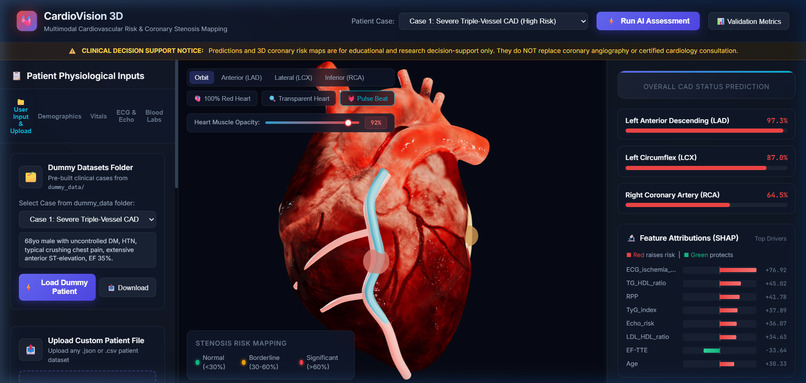Click the Top Drivers label
806x383 pixels.
point(771,239)
